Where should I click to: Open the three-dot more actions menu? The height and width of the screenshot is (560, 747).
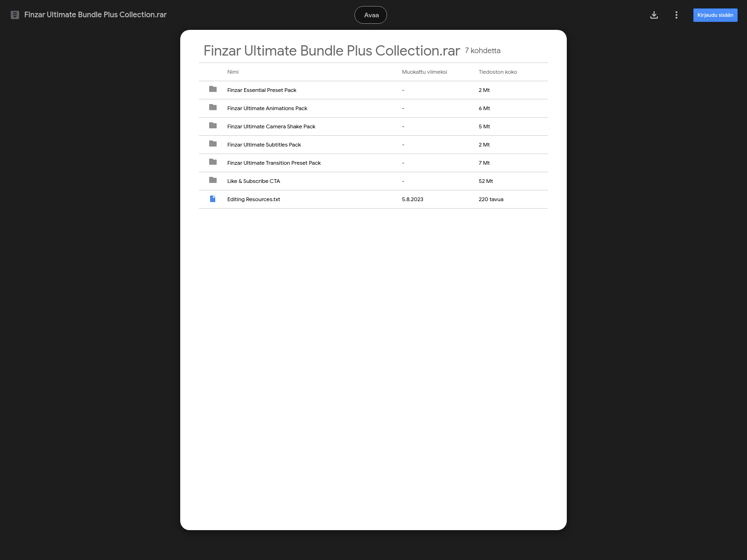677,15
